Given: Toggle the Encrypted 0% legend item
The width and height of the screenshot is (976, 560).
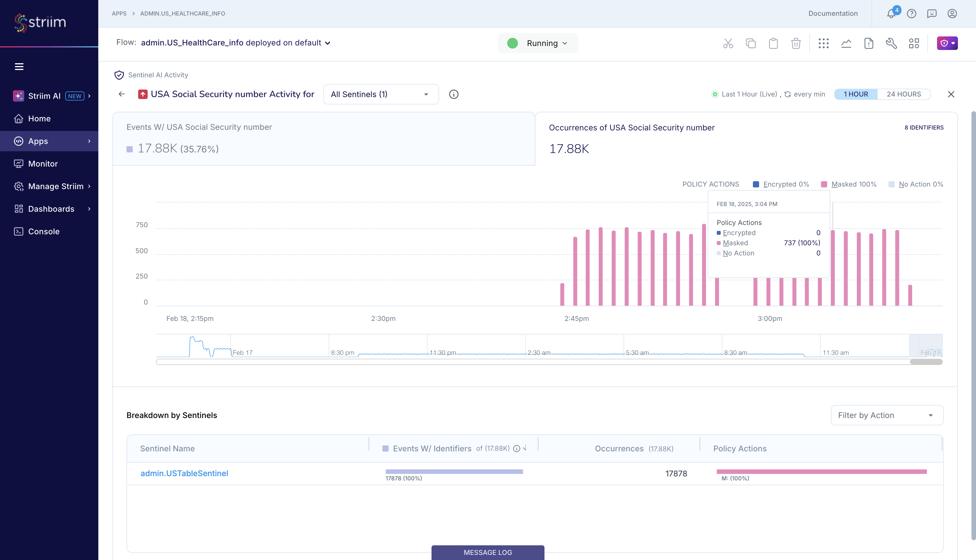Looking at the screenshot, I should 785,184.
